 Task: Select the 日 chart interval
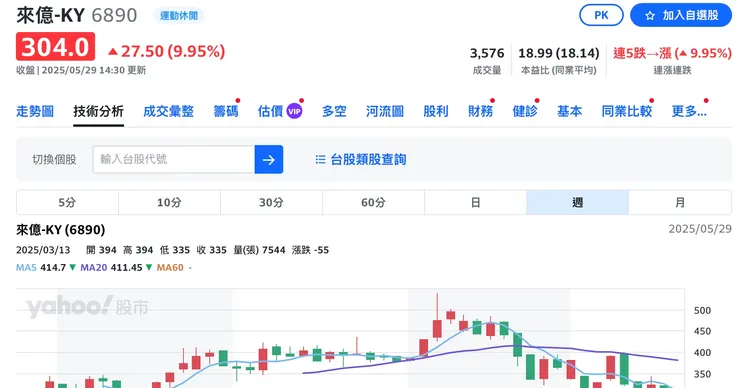click(475, 202)
